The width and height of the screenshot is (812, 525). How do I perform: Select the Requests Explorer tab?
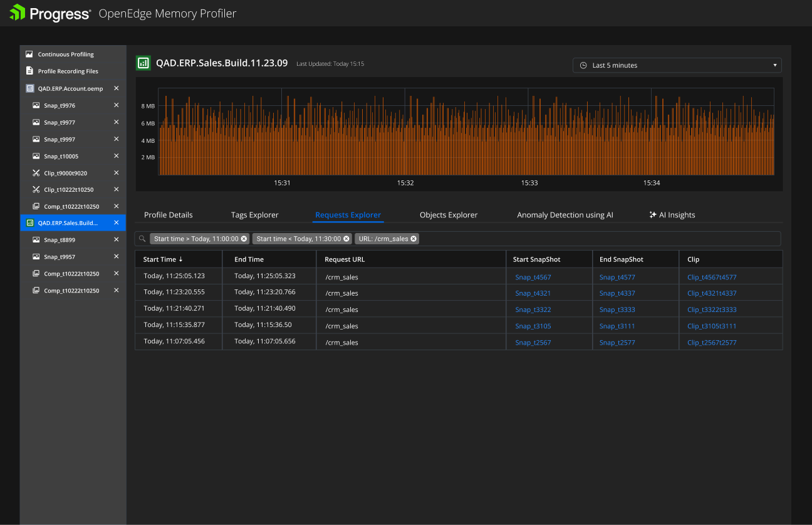point(348,215)
